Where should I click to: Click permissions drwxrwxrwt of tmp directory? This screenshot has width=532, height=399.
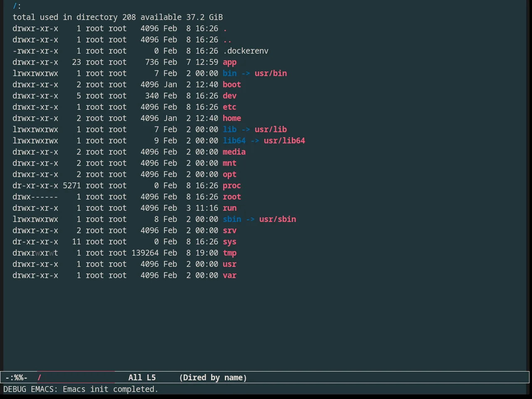[x=35, y=253]
